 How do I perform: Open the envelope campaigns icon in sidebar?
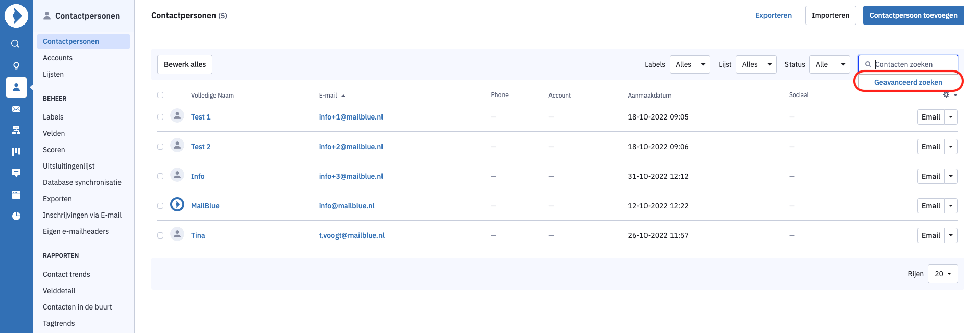[x=16, y=109]
